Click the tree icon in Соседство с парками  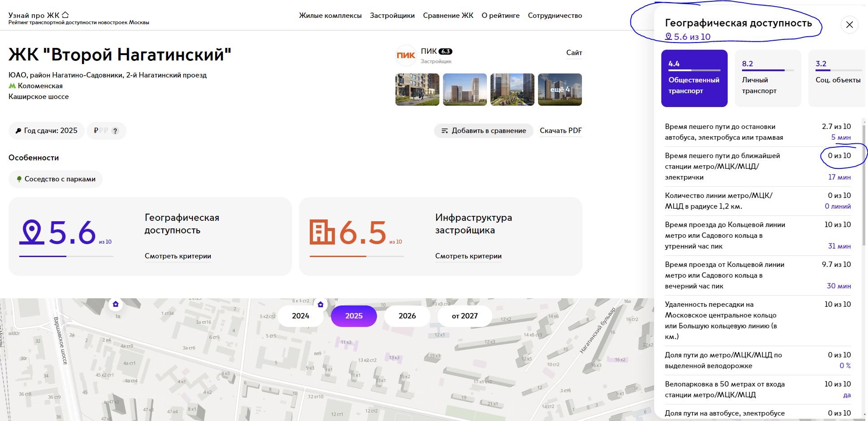(x=19, y=179)
